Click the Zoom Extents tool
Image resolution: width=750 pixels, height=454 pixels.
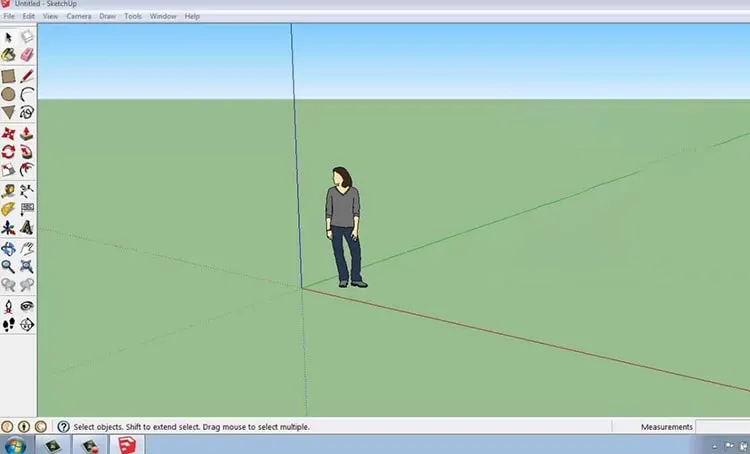(x=27, y=267)
